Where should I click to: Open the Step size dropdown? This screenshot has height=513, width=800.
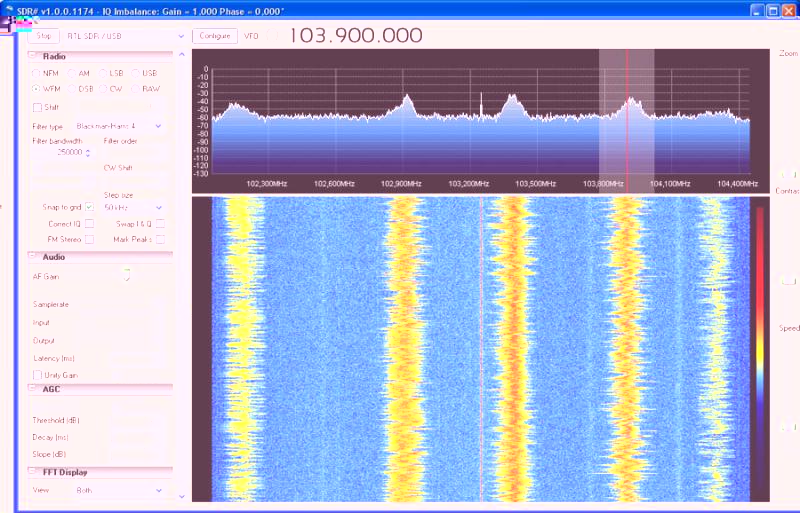click(133, 207)
